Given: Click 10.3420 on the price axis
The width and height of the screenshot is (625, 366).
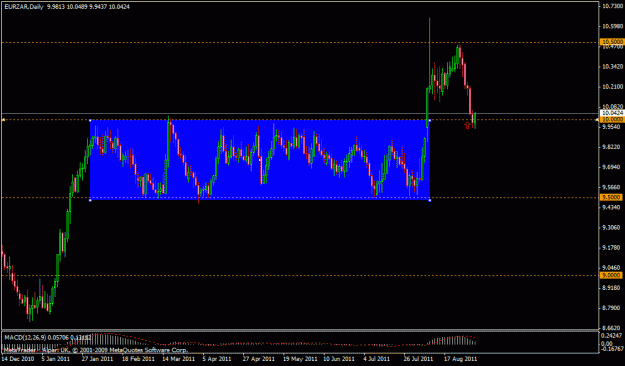Looking at the screenshot, I should [612, 67].
